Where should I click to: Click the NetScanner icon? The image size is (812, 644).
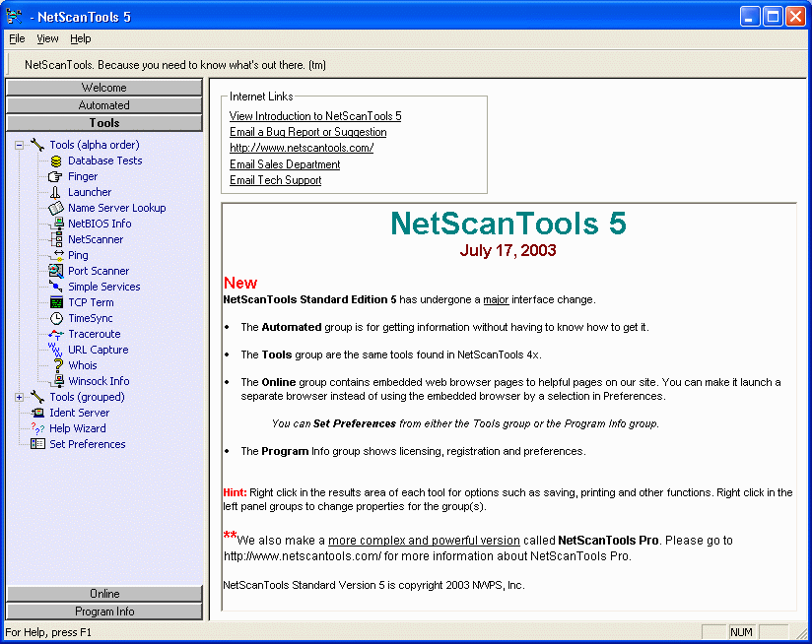[56, 239]
